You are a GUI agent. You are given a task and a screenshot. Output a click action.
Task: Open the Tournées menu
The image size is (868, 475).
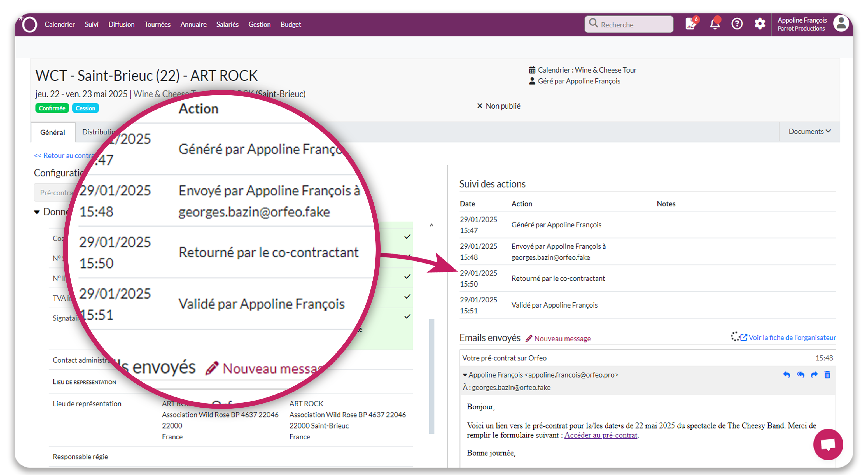(157, 24)
